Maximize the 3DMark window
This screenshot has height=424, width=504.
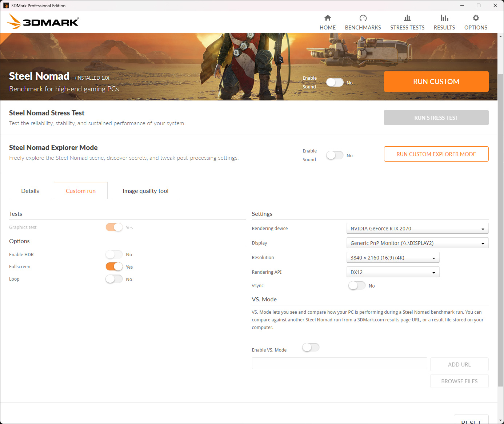[479, 5]
